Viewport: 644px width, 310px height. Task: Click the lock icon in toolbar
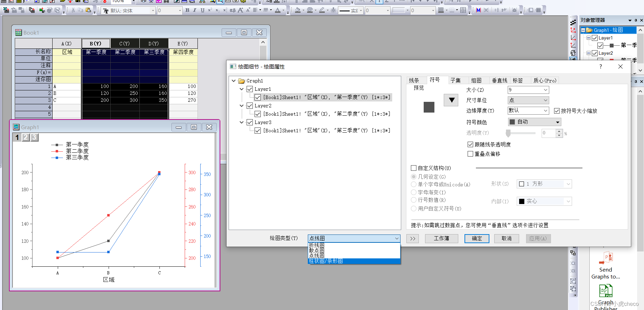click(514, 10)
